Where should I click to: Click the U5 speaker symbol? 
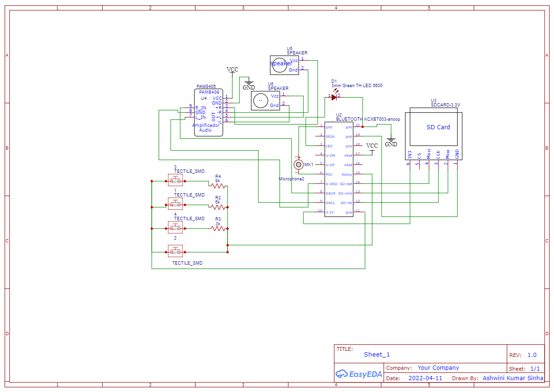tap(284, 65)
